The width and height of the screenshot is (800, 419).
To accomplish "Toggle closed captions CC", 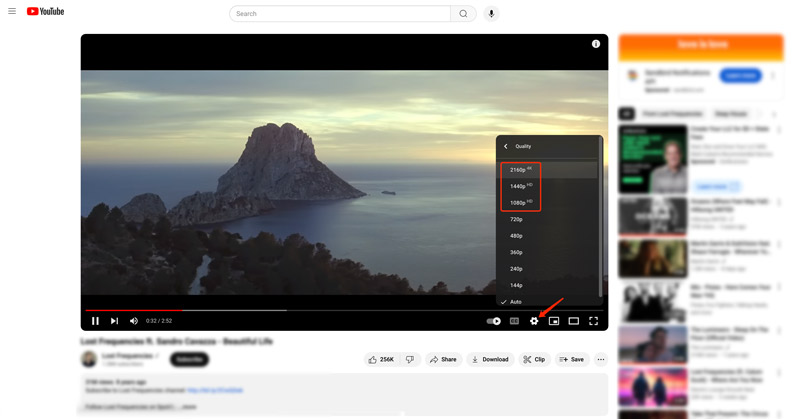I will pyautogui.click(x=514, y=321).
